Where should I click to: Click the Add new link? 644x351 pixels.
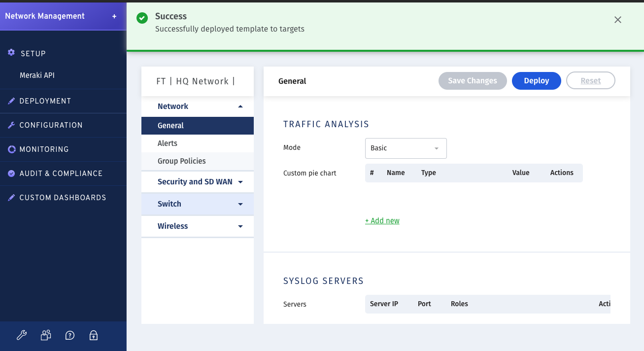coord(382,220)
